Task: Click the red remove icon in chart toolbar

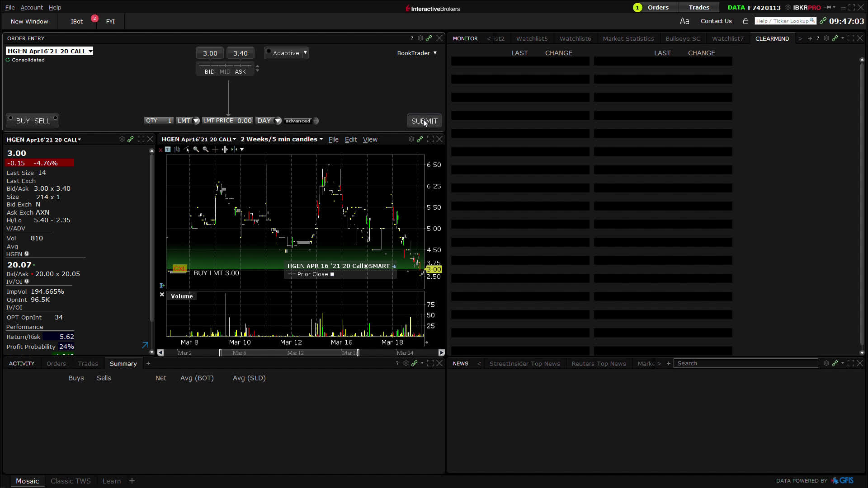Action: 160,150
